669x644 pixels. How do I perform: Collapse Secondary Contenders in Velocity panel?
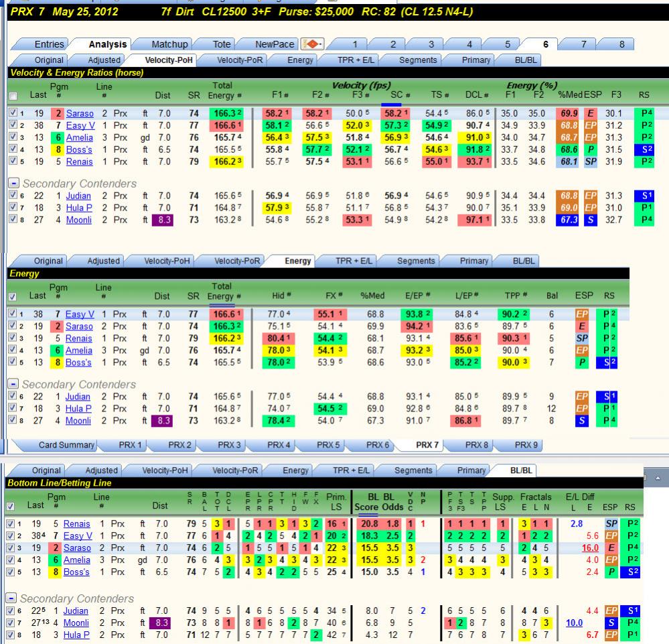13,184
